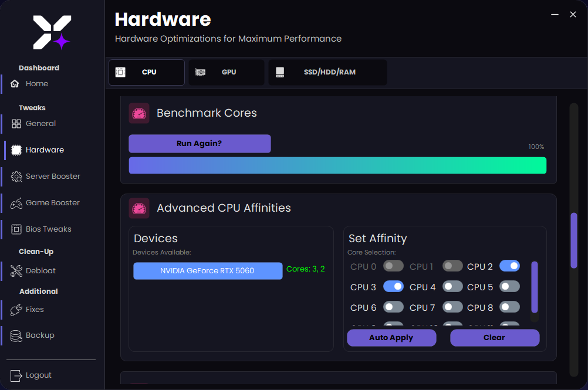Open the Server Booster section
This screenshot has width=588, height=390.
pos(52,176)
